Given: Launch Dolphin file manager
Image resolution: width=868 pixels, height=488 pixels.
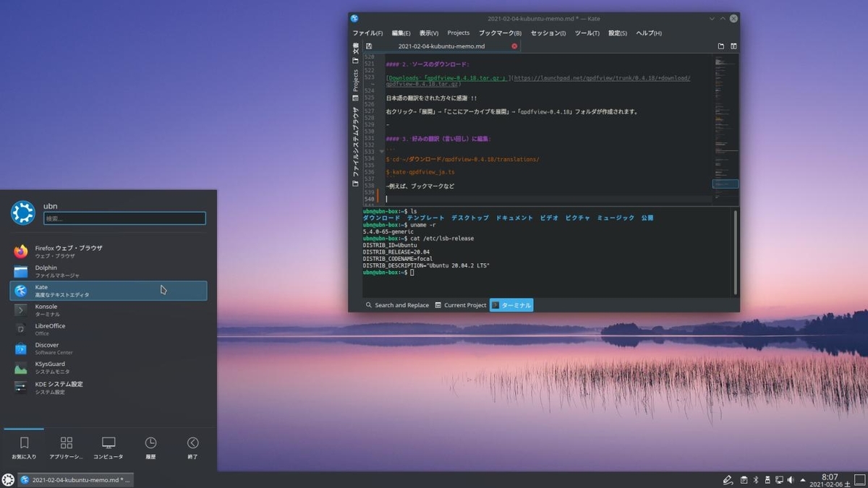Looking at the screenshot, I should (109, 271).
